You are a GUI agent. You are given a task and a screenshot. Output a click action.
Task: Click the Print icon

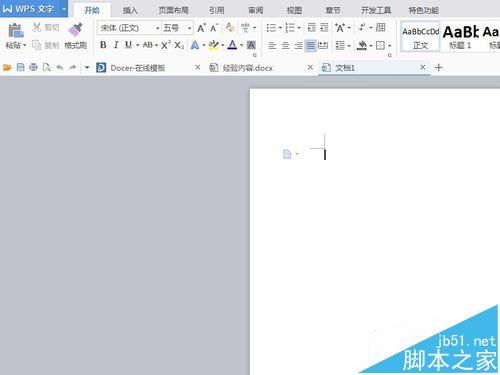[33, 68]
